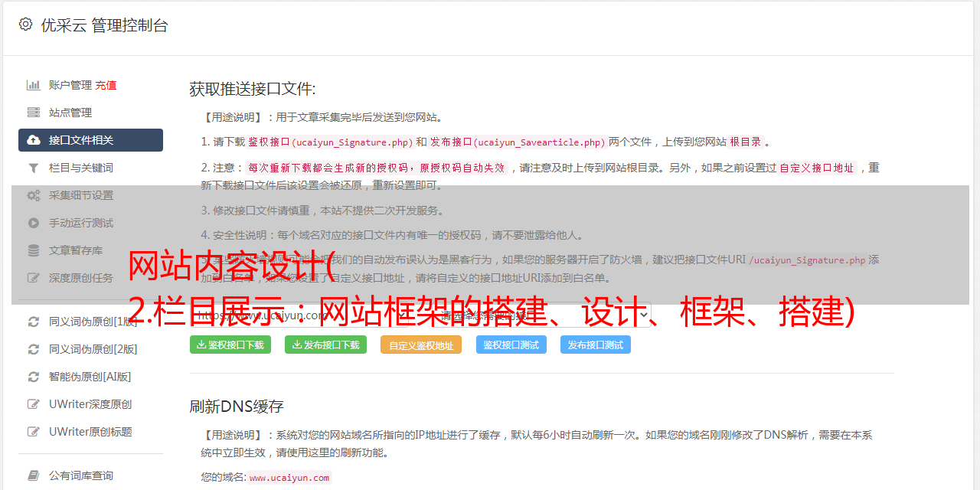Click the database icon for 文章暂存库
This screenshot has width=980, height=490.
pos(34,250)
